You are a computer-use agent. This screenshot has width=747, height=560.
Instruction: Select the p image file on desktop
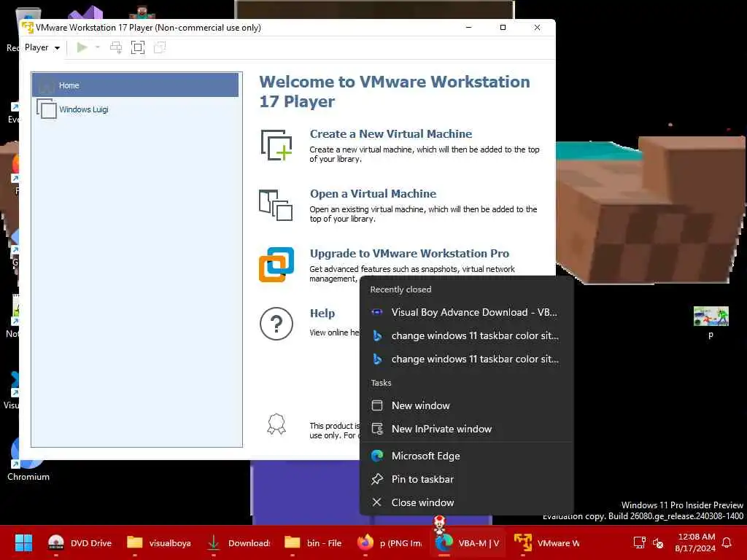point(711,322)
